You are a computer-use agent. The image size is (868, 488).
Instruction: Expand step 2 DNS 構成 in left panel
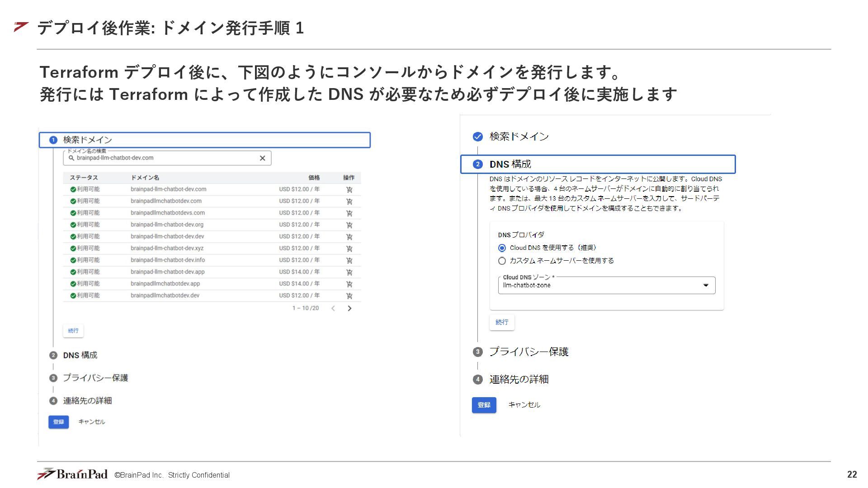tap(80, 356)
